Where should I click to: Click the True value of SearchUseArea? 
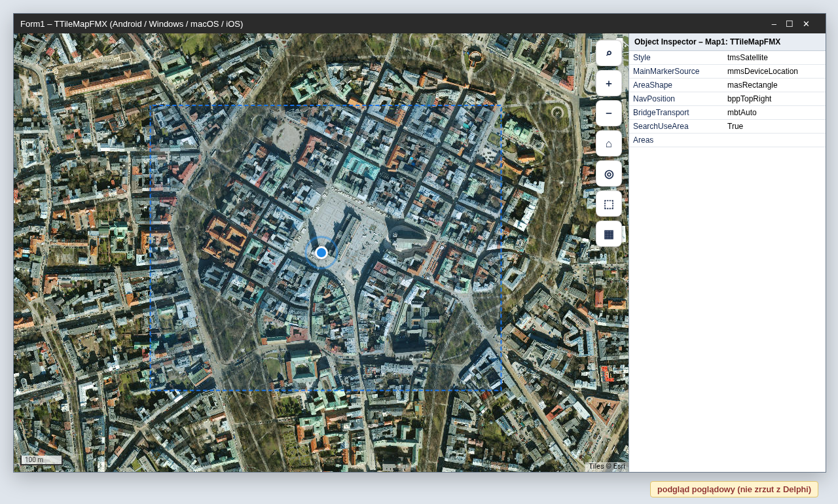(735, 126)
